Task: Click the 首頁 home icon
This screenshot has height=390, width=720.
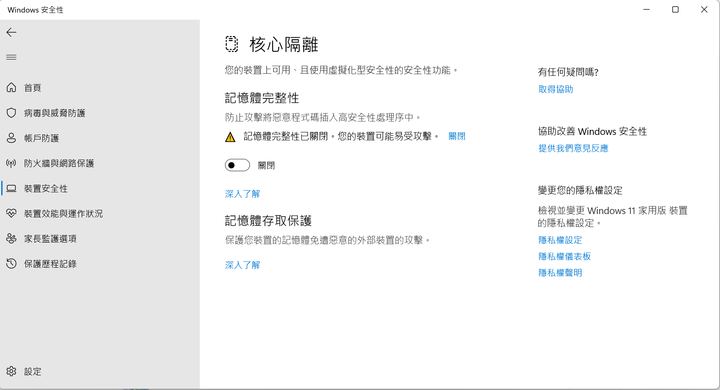Action: pos(11,87)
